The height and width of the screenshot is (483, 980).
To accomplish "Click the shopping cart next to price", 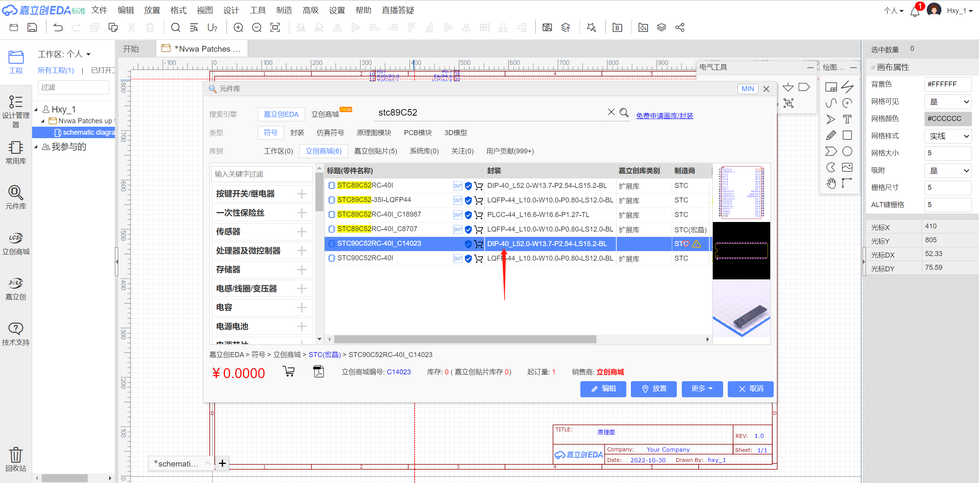I will [289, 371].
